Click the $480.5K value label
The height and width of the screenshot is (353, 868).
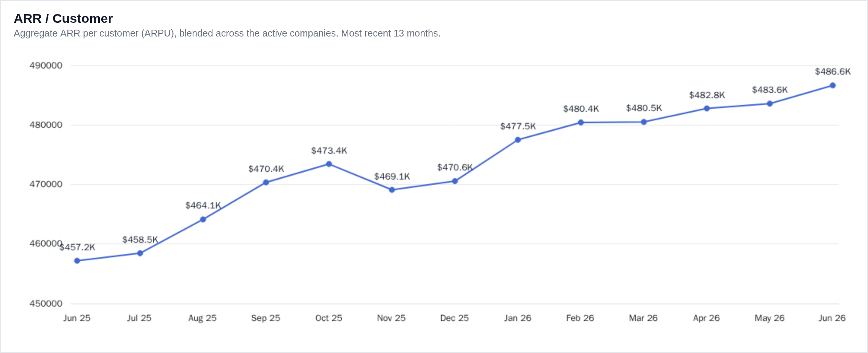click(x=644, y=108)
